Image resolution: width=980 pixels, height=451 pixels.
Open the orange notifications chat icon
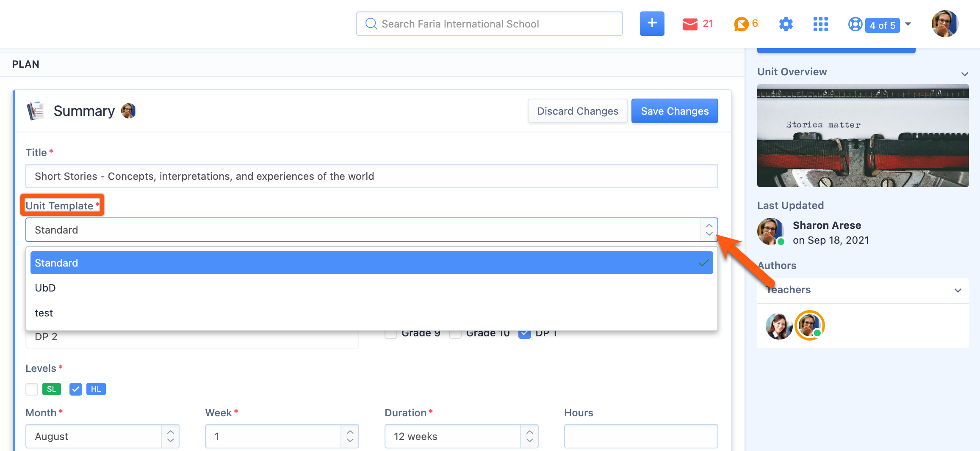741,24
